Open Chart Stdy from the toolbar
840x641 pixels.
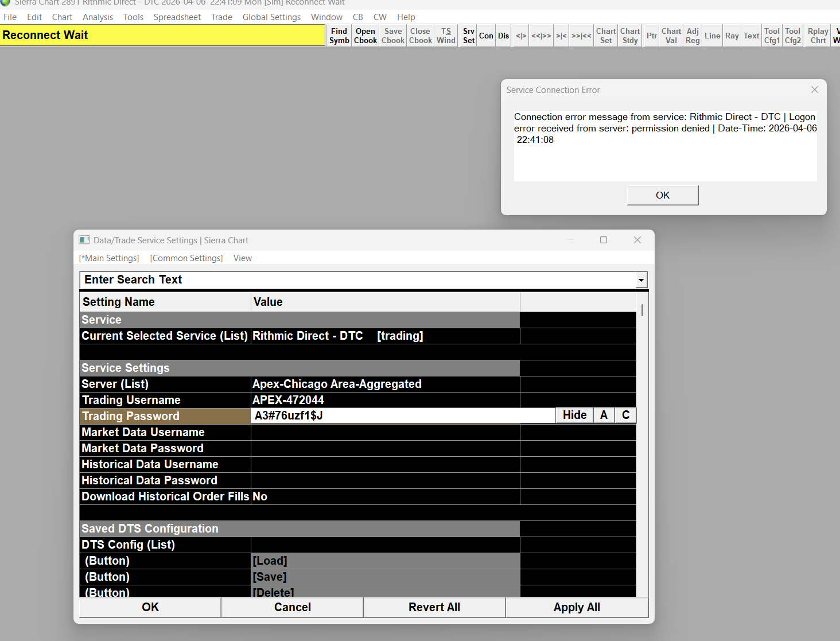(x=630, y=36)
